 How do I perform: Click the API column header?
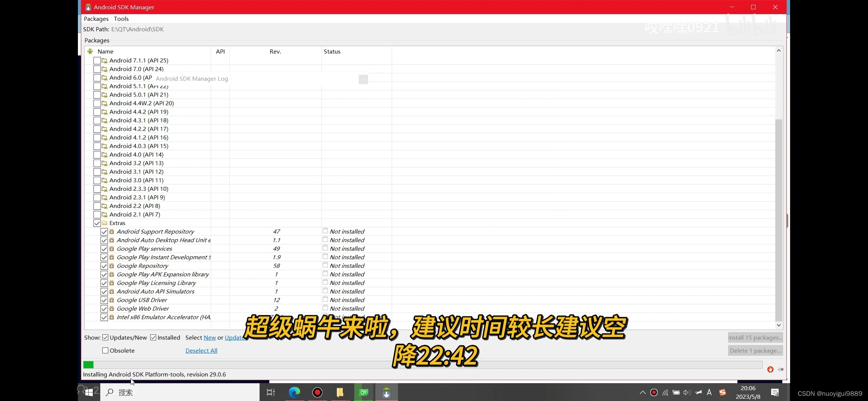220,51
